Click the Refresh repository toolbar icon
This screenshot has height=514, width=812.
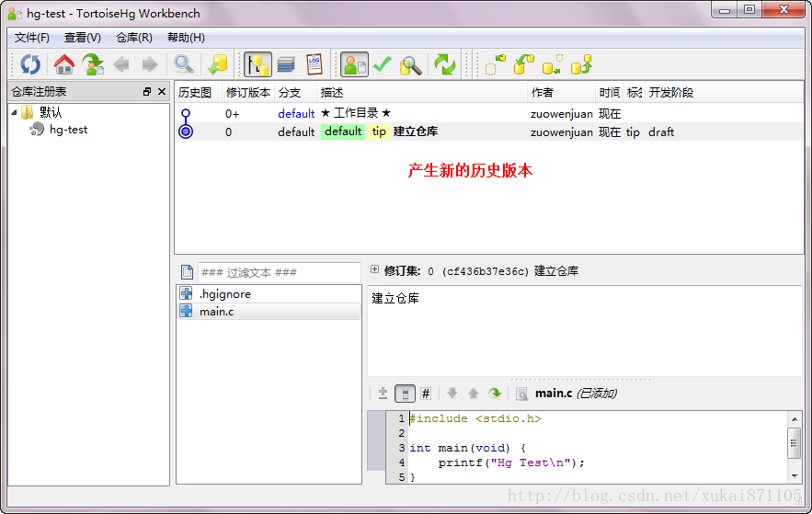[30, 64]
